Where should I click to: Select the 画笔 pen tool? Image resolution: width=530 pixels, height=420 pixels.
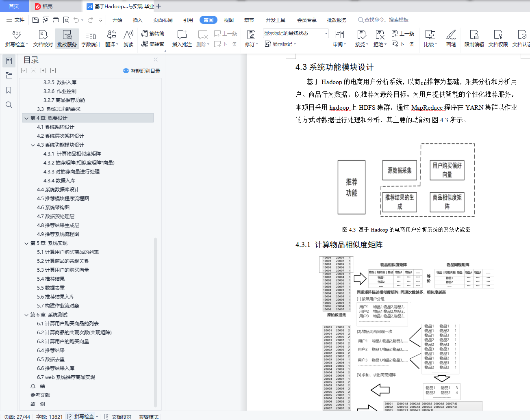[x=451, y=39]
